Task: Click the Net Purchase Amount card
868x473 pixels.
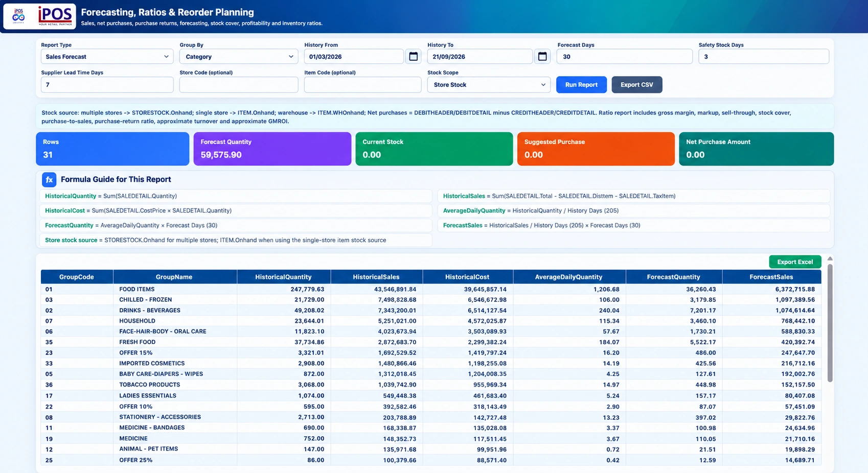Action: 757,149
